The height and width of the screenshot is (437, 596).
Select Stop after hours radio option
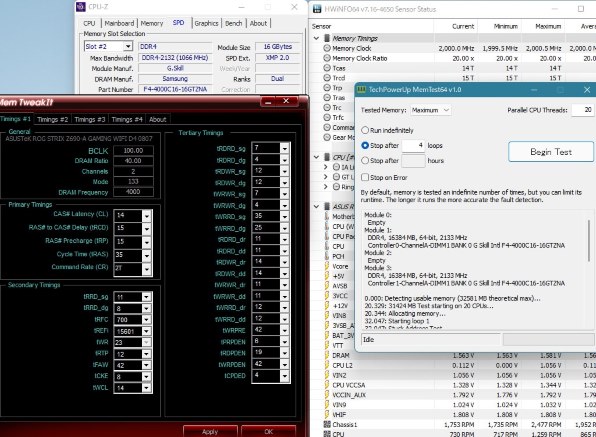coord(365,161)
